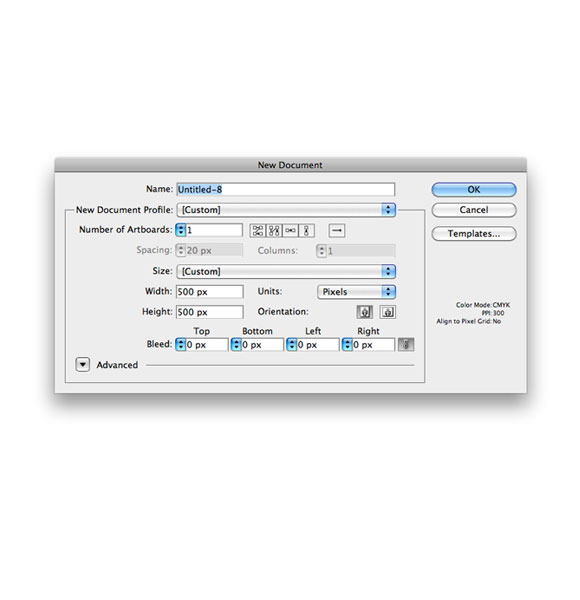
Task: Click the OK button
Action: click(x=474, y=189)
